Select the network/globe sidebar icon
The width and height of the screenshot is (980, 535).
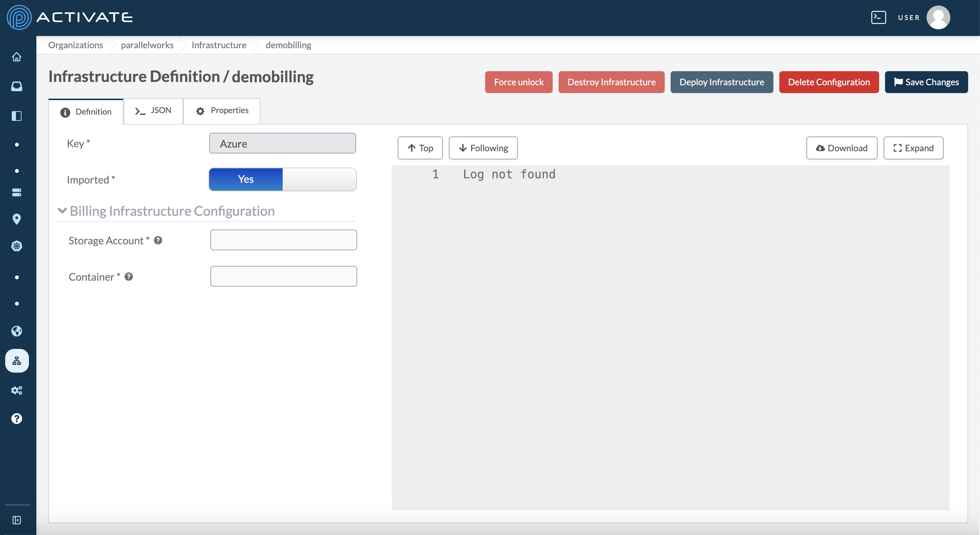pyautogui.click(x=18, y=331)
